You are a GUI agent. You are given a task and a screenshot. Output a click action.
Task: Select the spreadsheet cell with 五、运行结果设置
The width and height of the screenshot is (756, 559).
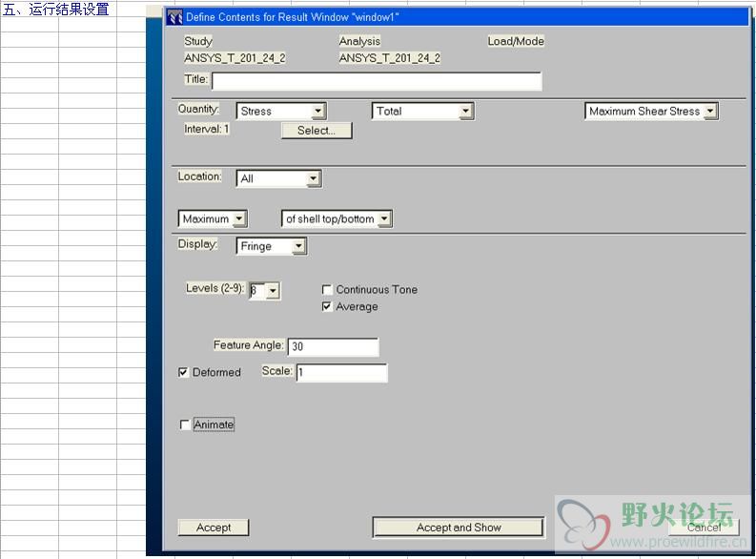pos(56,9)
